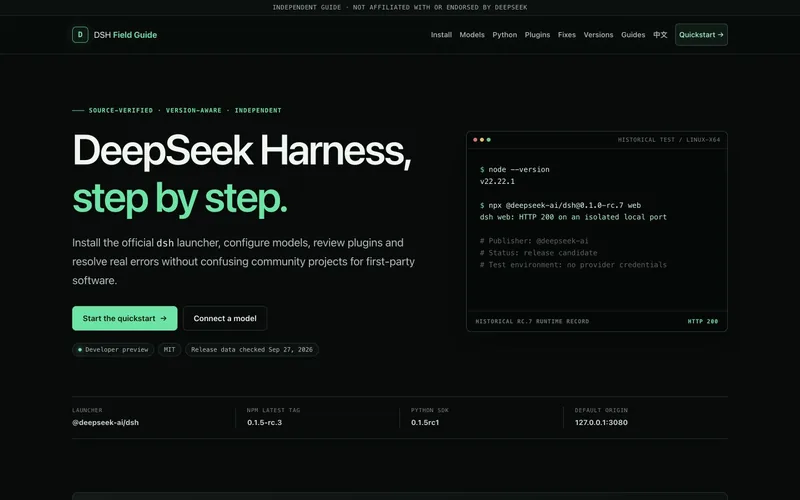Click the HISTORICAL TEST / LINUX-X64 label
The image size is (800, 500).
tap(669, 140)
